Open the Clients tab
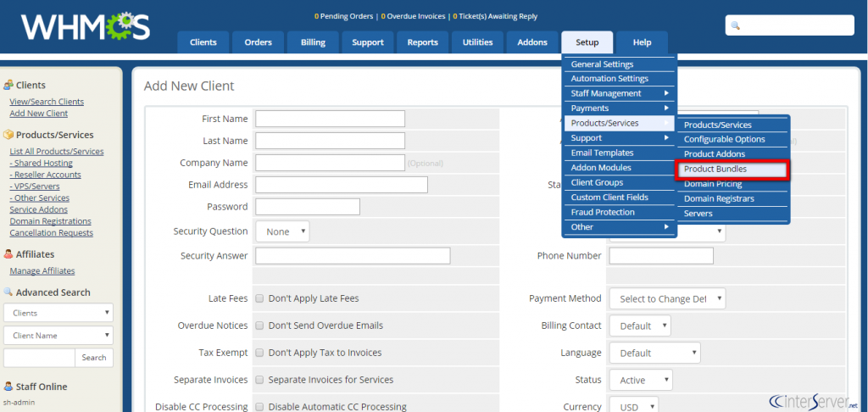This screenshot has width=868, height=412. pos(203,42)
